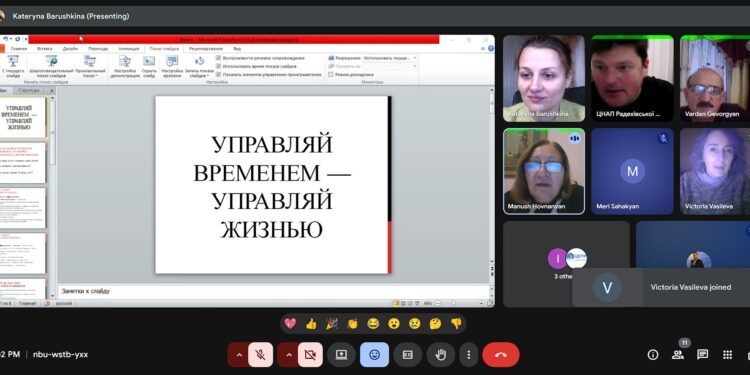750x375 pixels.
Task: Select Vardan Gevorgyan's video tile
Action: (x=715, y=78)
